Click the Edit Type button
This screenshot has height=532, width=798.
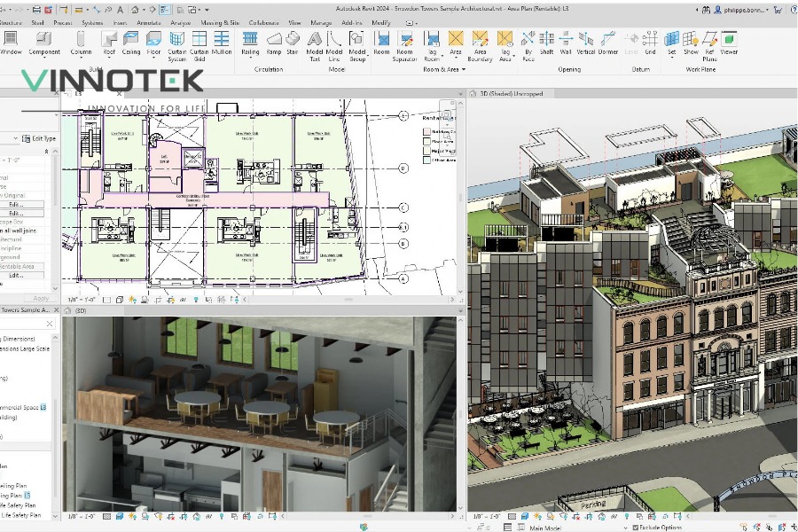tap(39, 138)
